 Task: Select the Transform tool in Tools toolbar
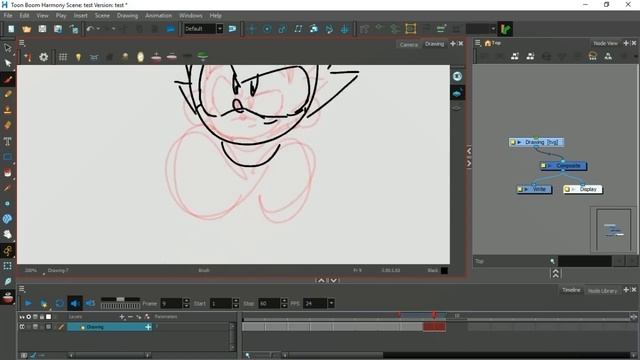point(8,48)
